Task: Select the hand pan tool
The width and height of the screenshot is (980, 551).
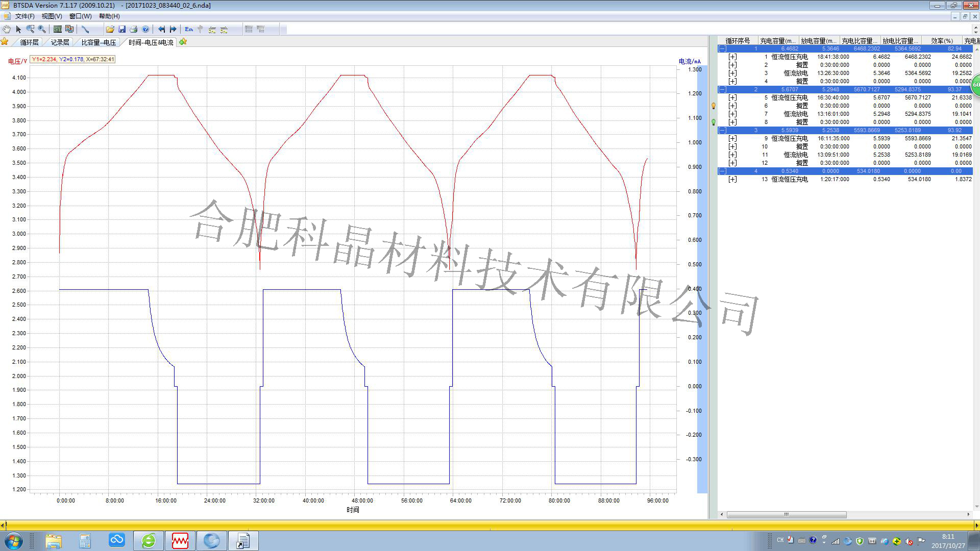Action: coord(6,30)
